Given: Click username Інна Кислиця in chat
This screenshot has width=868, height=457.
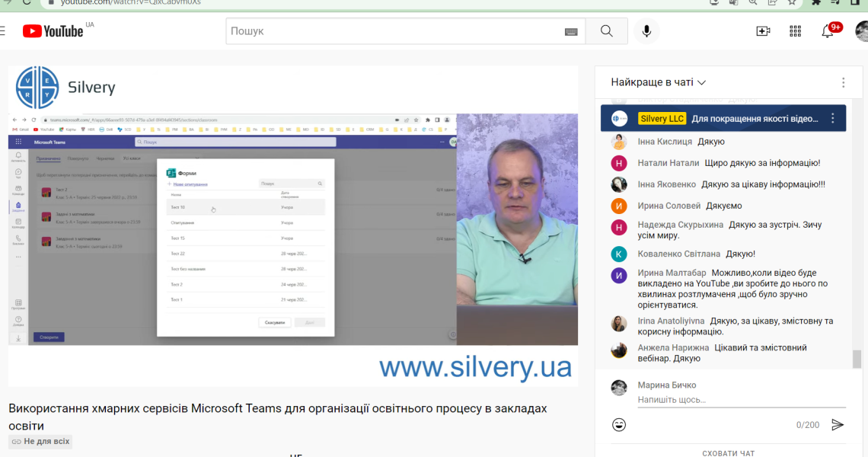Looking at the screenshot, I should coord(664,142).
